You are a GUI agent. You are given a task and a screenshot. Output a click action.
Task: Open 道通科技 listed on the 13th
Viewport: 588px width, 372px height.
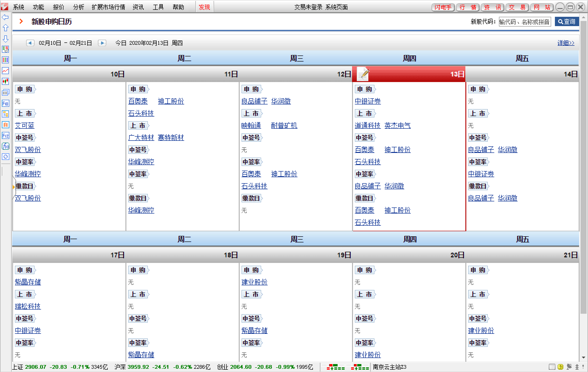[x=368, y=125]
